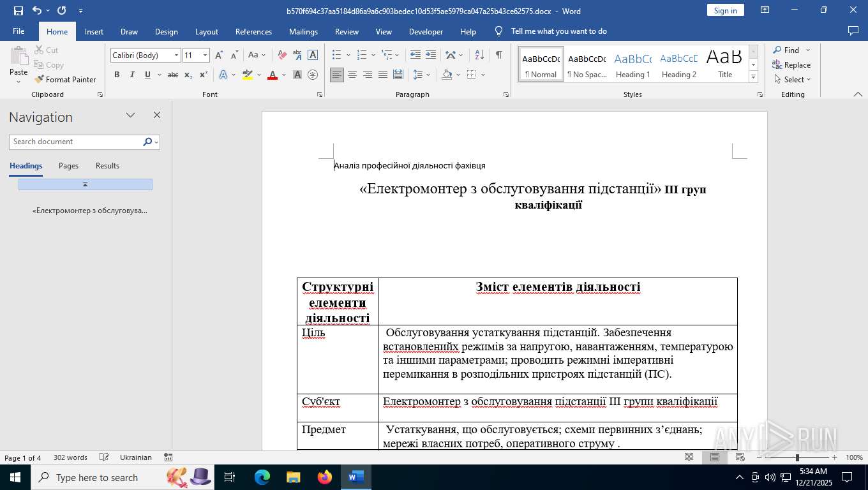This screenshot has width=868, height=490.
Task: Open Ribbon Display Options
Action: 765,10
